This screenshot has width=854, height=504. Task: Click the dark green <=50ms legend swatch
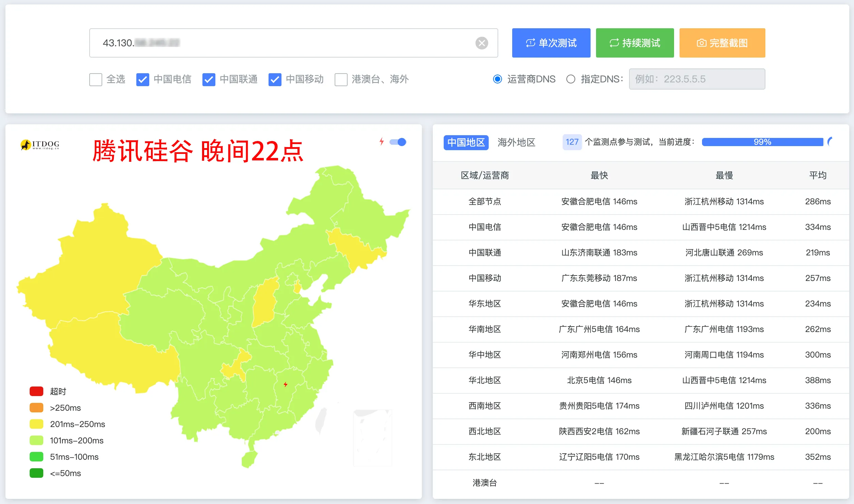coord(36,473)
